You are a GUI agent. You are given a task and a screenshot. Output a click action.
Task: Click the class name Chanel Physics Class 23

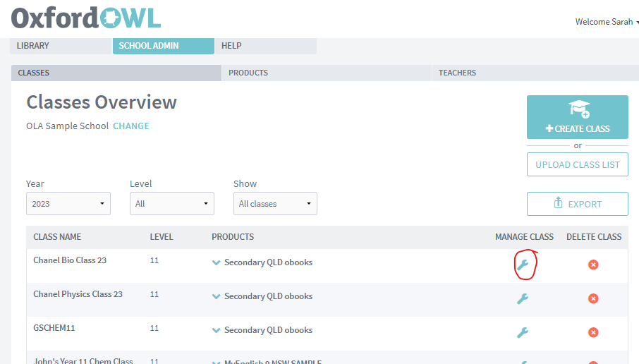78,294
